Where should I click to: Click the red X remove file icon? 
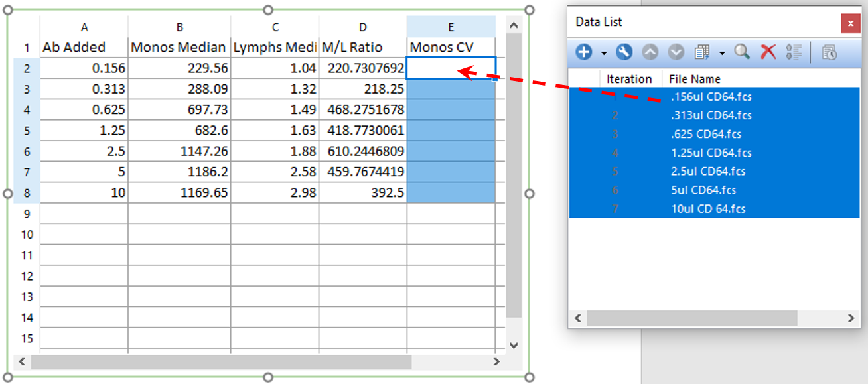click(x=768, y=52)
